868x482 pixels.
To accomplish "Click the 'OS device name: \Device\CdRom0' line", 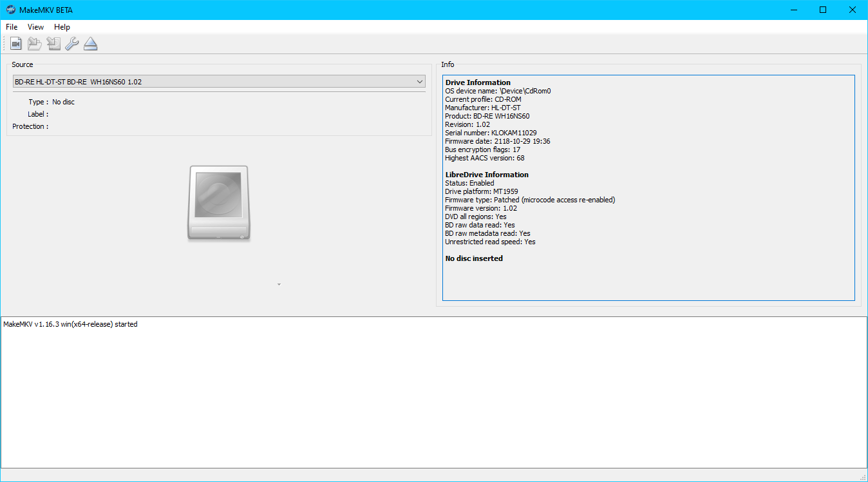I will (x=498, y=91).
